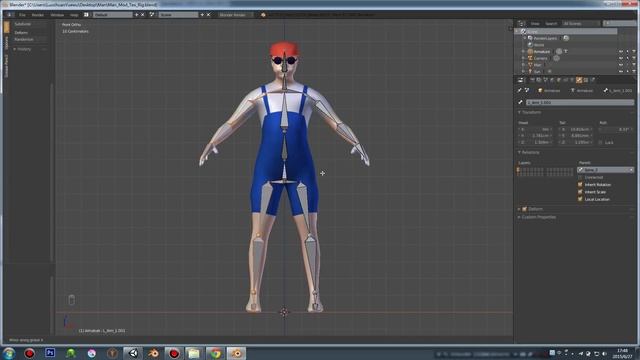Expand the Armature item in the outliner
The image size is (640, 360).
coord(523,51)
